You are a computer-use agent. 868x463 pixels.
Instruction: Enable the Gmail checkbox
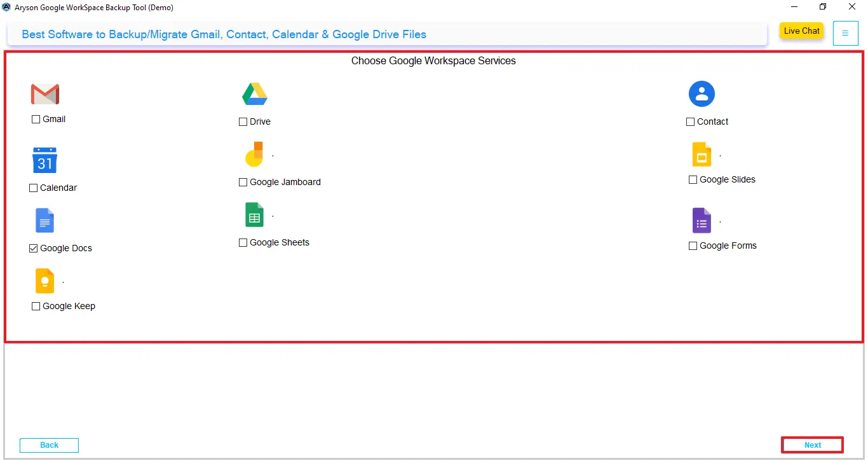point(36,119)
